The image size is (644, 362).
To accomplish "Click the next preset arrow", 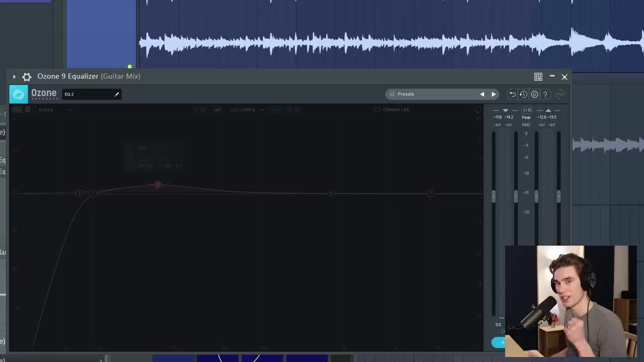I will coord(493,94).
